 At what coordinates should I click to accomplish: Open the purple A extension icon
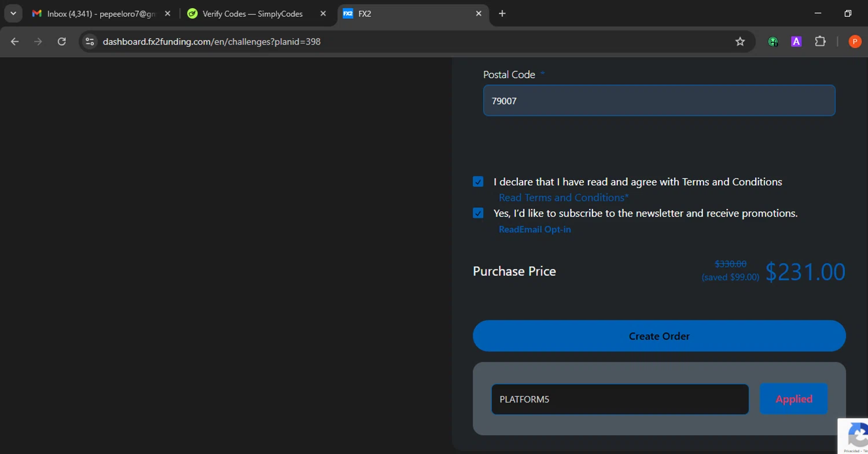796,42
